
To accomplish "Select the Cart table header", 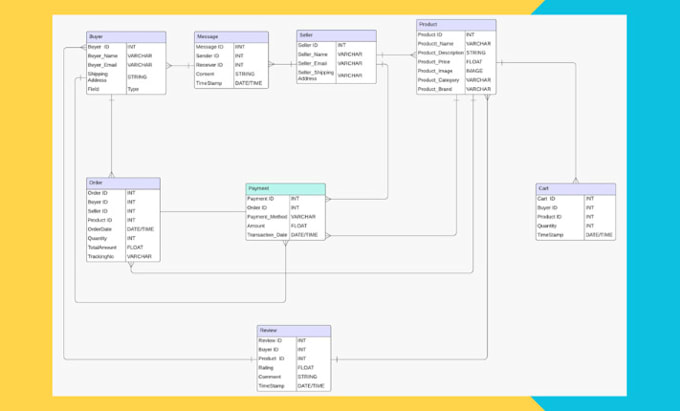I will click(x=575, y=189).
